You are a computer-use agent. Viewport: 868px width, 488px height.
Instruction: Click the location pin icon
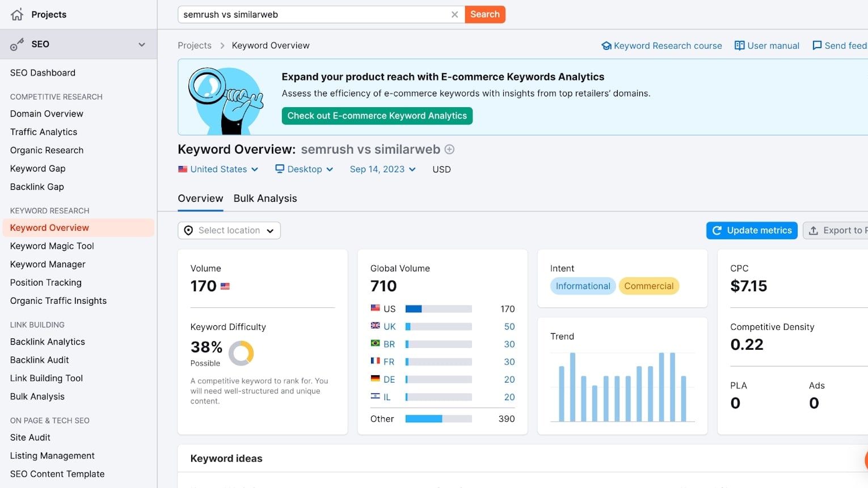[188, 231]
